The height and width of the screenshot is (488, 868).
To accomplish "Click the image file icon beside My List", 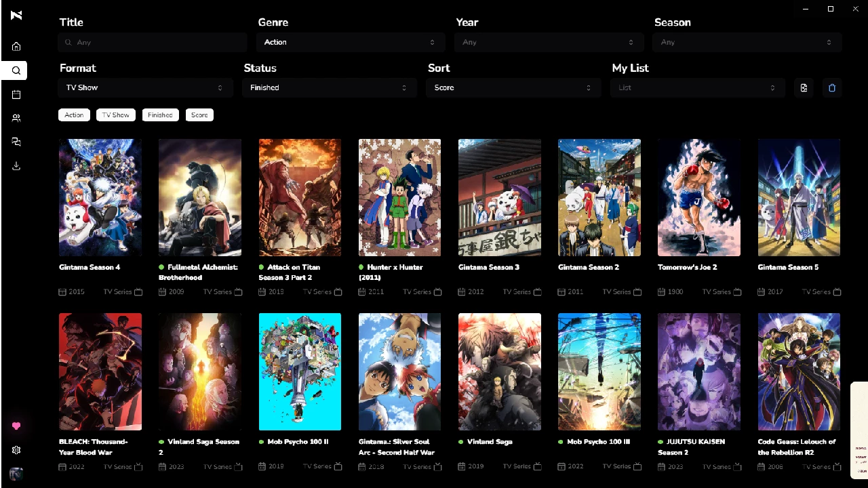I will tap(804, 87).
